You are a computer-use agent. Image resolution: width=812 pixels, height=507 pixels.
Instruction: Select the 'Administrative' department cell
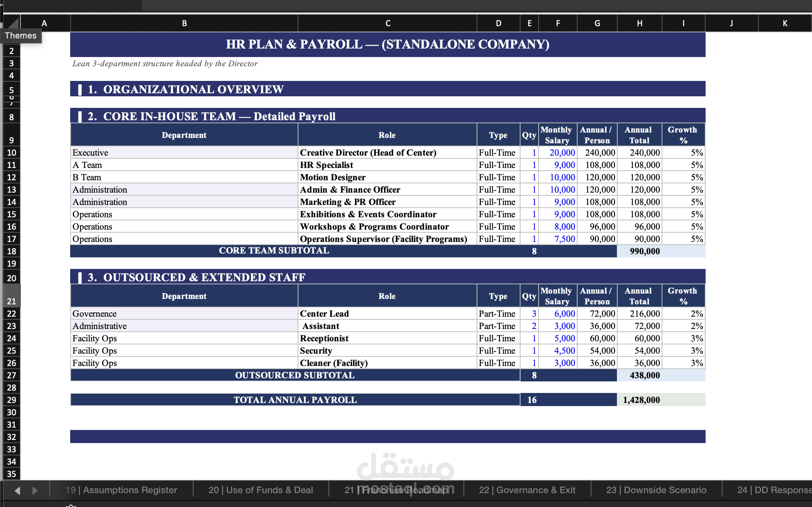(x=184, y=326)
